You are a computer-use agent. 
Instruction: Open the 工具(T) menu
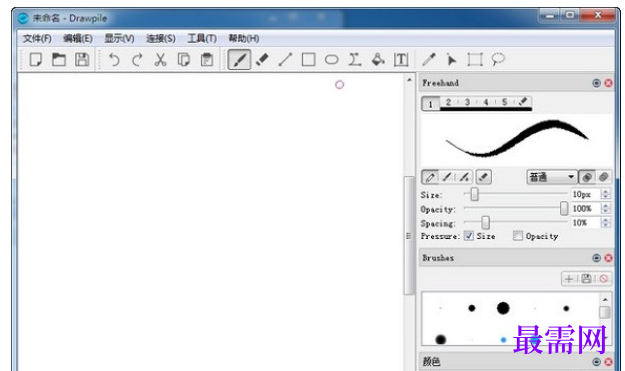point(202,38)
